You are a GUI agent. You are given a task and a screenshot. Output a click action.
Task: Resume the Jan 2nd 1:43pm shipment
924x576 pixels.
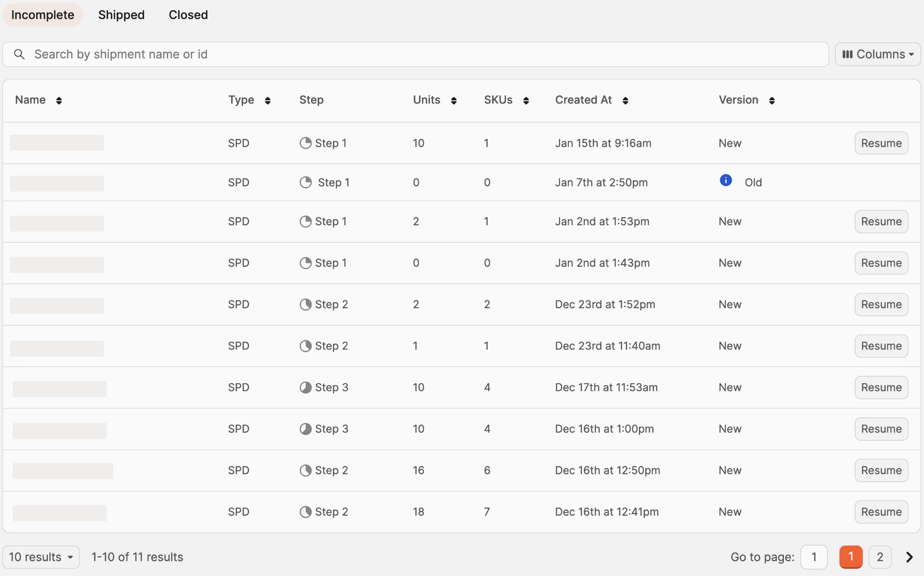[x=881, y=263]
